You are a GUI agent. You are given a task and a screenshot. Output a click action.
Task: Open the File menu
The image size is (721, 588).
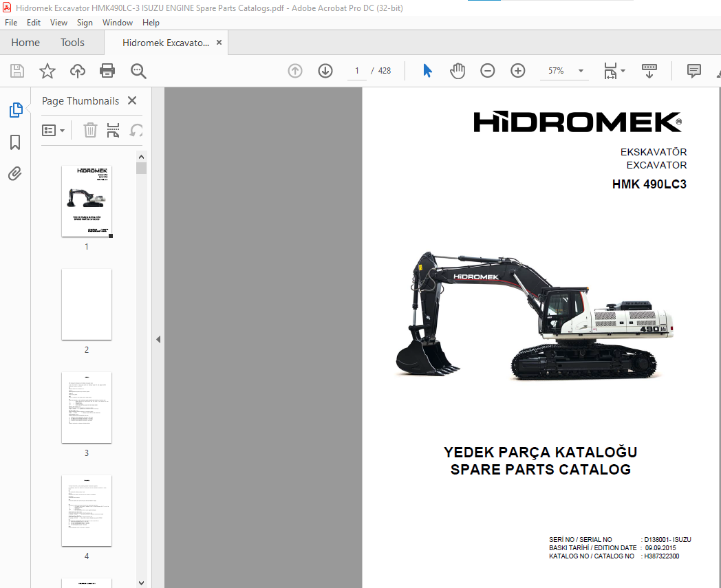tap(11, 23)
